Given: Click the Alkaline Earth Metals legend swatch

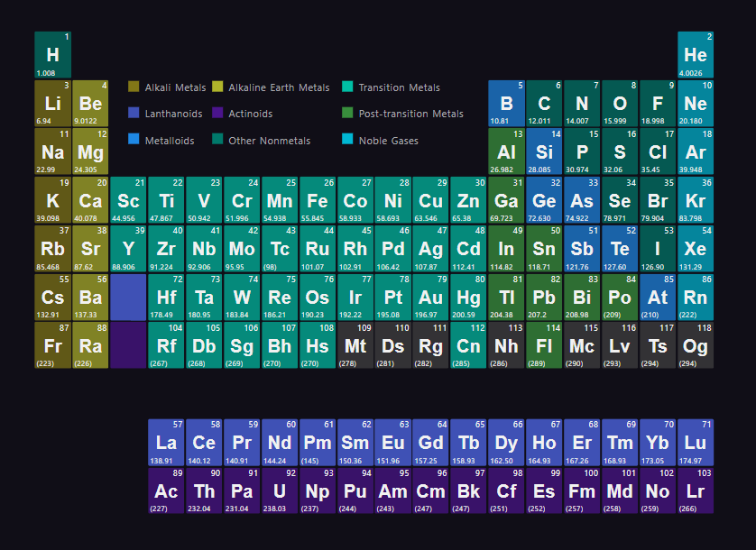Looking at the screenshot, I should click(217, 87).
